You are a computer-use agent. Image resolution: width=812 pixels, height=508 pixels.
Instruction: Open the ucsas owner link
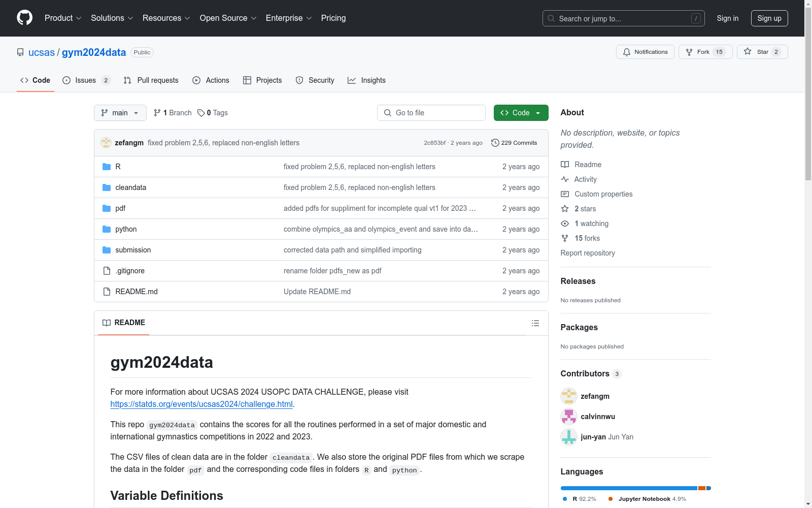(x=42, y=52)
